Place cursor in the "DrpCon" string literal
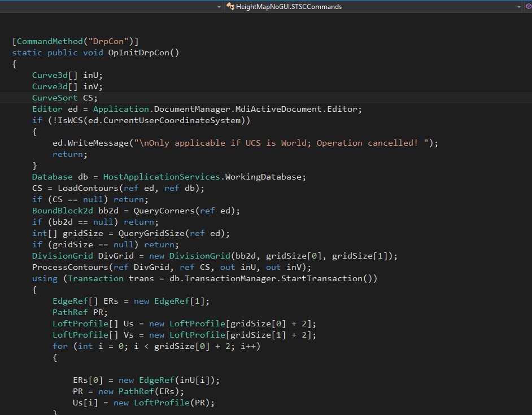Viewport: 532px width, 415px height. pyautogui.click(x=108, y=41)
